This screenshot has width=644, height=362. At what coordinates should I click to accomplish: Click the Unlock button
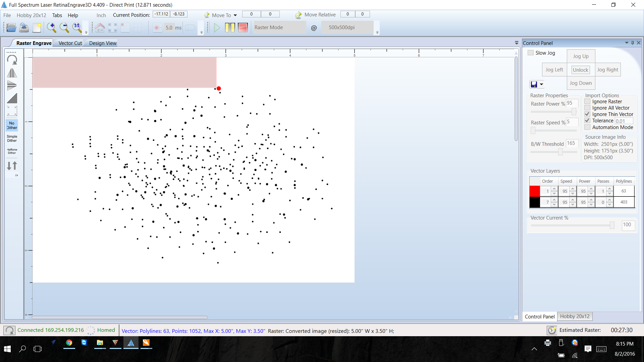580,70
